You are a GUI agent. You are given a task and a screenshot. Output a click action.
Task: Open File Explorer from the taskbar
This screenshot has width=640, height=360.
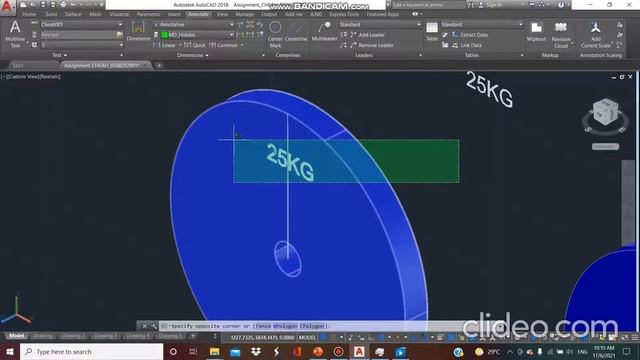[x=214, y=351]
